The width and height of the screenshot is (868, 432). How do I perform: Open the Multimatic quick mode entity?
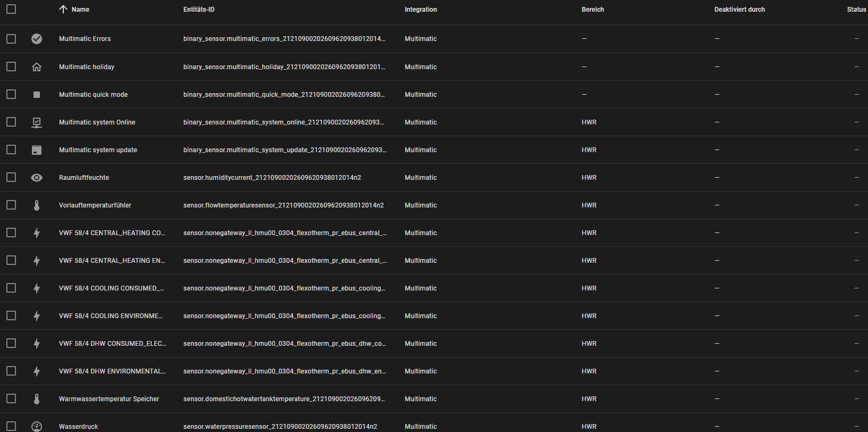[93, 95]
